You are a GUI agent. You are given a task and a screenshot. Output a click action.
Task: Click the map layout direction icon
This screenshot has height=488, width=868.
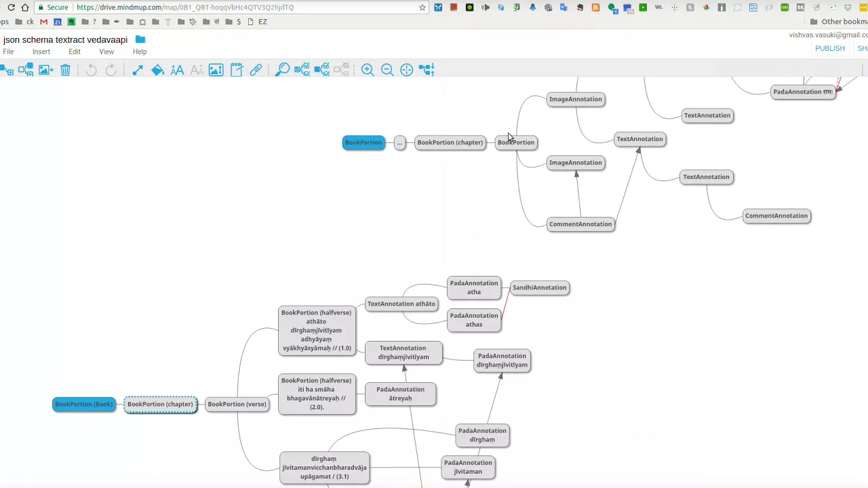click(x=427, y=70)
